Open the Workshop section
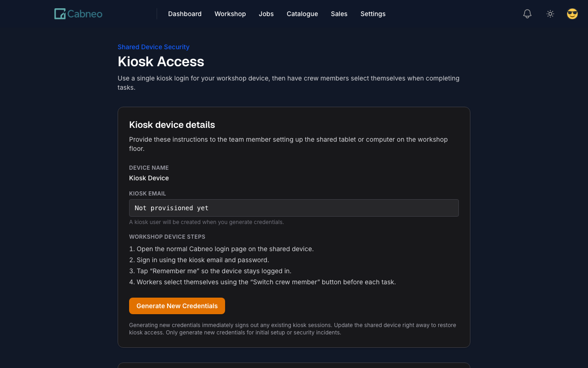The image size is (588, 368). point(230,14)
